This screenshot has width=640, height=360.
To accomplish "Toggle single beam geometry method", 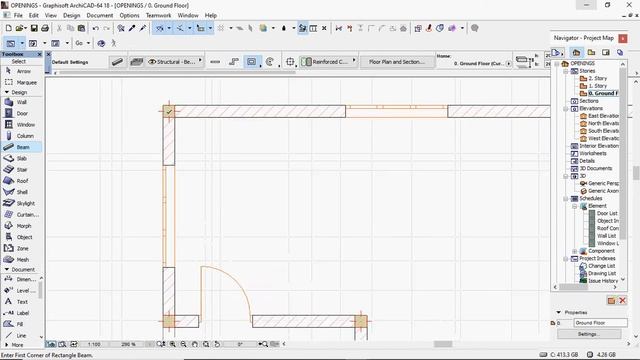I will pyautogui.click(x=215, y=62).
